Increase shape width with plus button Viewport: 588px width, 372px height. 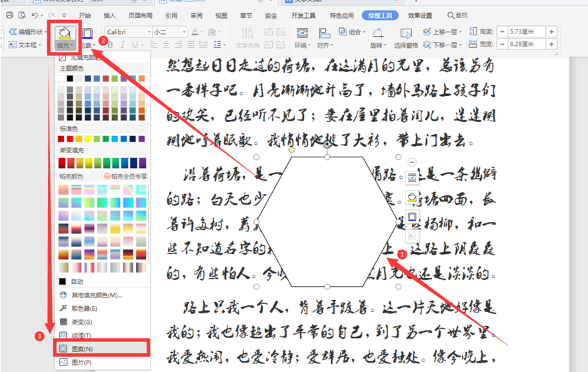(551, 44)
